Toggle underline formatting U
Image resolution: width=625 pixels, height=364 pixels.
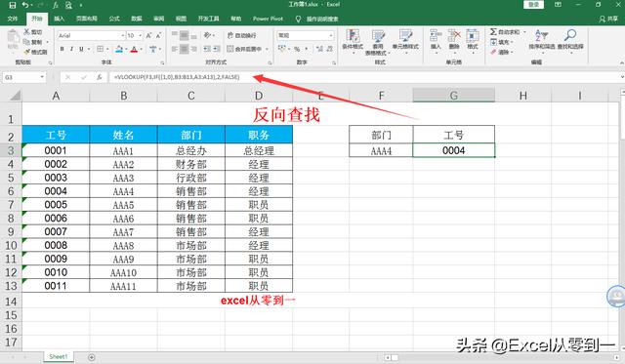point(81,49)
